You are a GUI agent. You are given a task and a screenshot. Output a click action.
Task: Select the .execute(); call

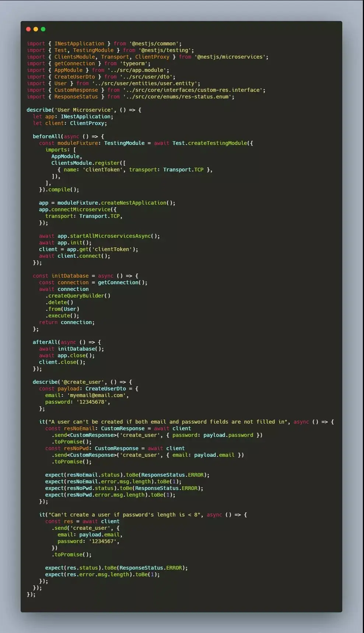click(62, 316)
